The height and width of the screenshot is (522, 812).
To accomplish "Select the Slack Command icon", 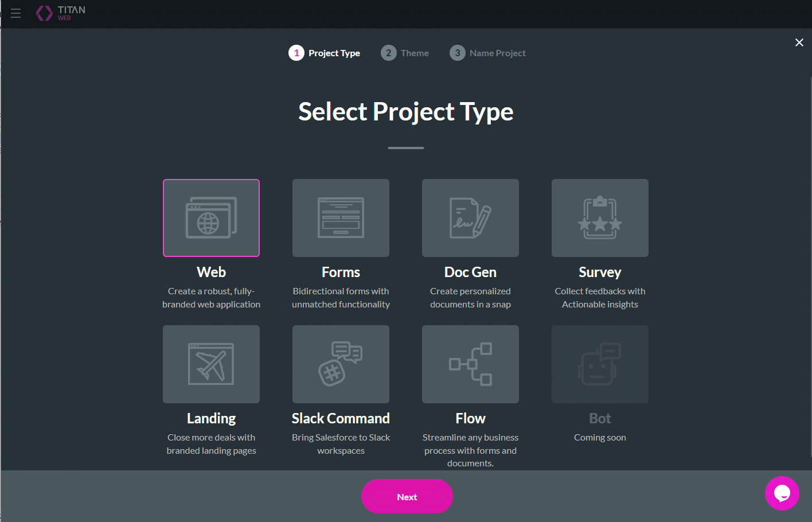I will coord(341,364).
